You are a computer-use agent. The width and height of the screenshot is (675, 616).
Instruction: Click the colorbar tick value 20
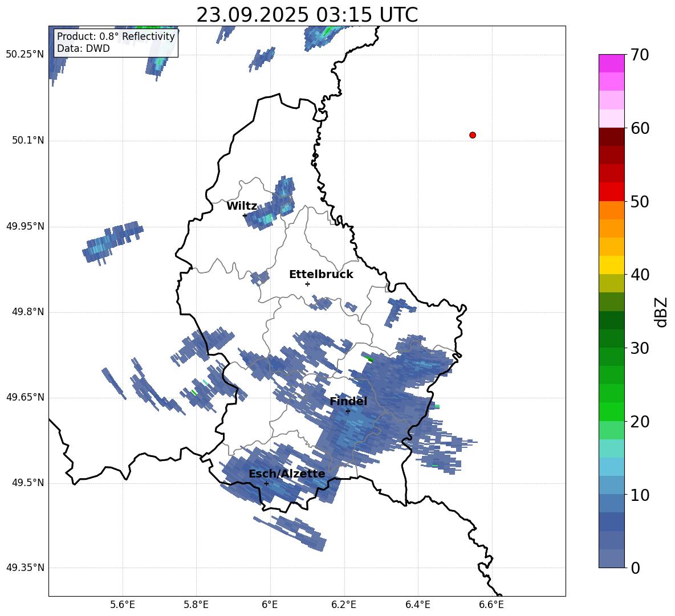pos(640,422)
